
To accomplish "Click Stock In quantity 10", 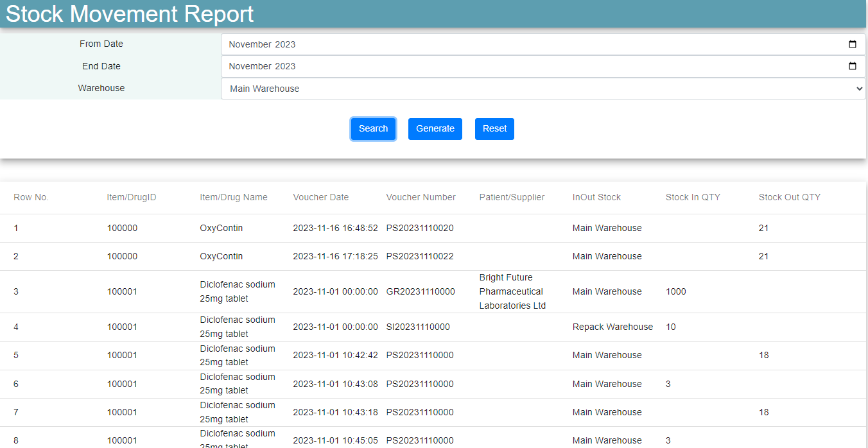I will (x=671, y=327).
